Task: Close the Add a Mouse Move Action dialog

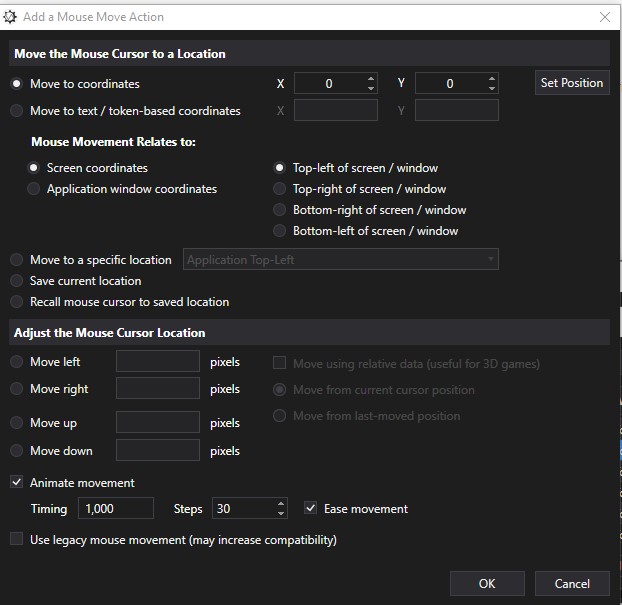Action: point(604,17)
